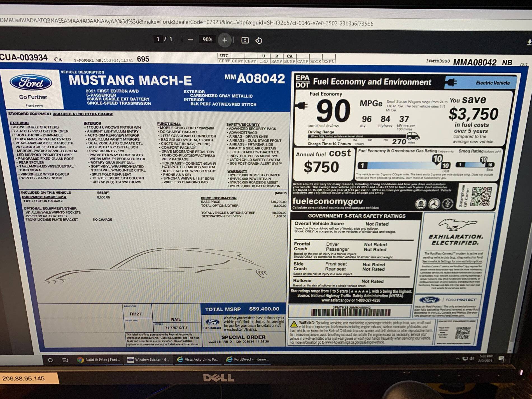Select 'Charge Time: 10.7 hours' text
Screen dimensions: 532x399
[x=329, y=144]
